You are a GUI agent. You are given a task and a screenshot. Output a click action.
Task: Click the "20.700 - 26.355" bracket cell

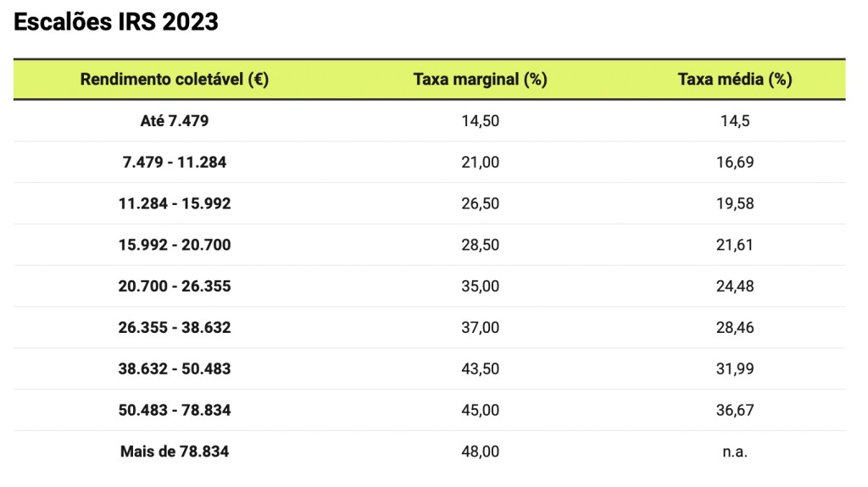(x=175, y=286)
